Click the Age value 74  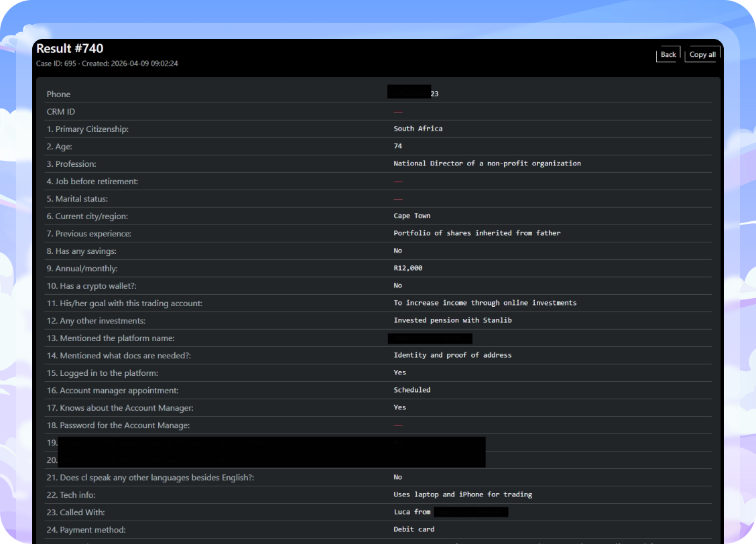coord(398,146)
